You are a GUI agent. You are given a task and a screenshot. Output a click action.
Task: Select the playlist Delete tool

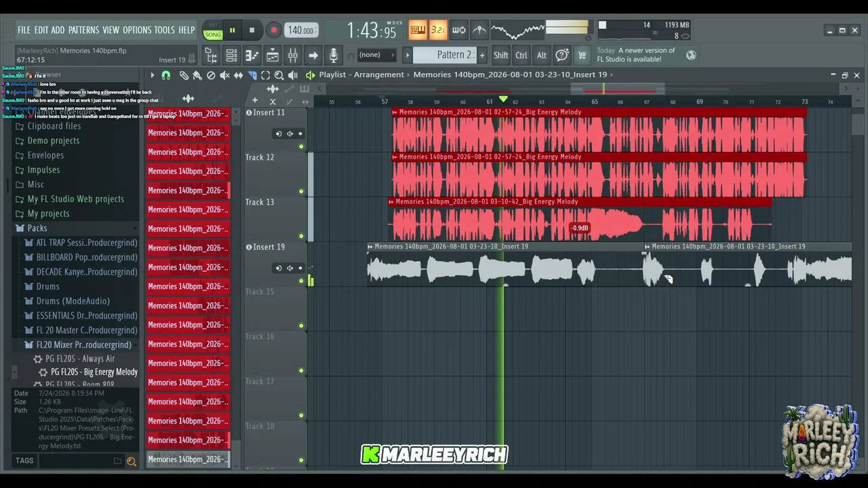[x=211, y=75]
